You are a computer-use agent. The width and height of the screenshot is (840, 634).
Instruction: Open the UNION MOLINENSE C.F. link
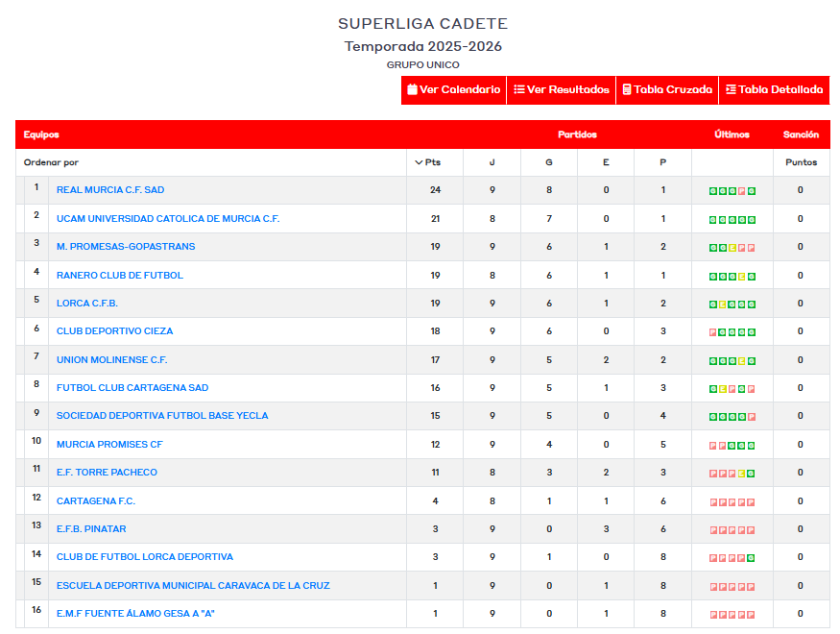coord(111,360)
